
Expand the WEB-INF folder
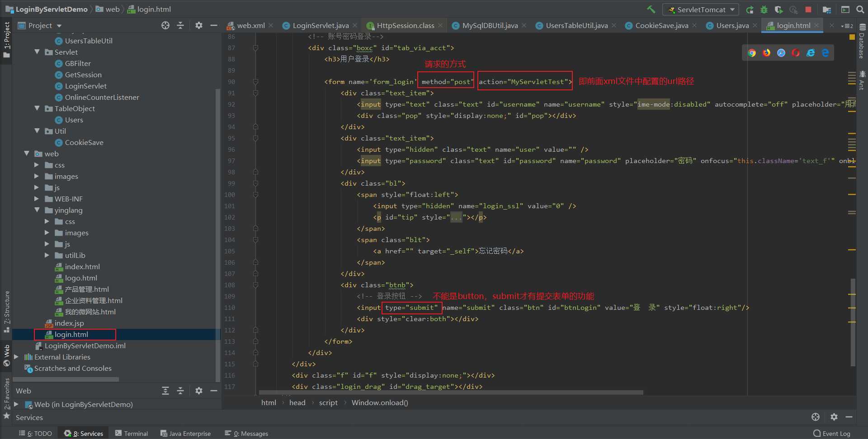tap(37, 199)
